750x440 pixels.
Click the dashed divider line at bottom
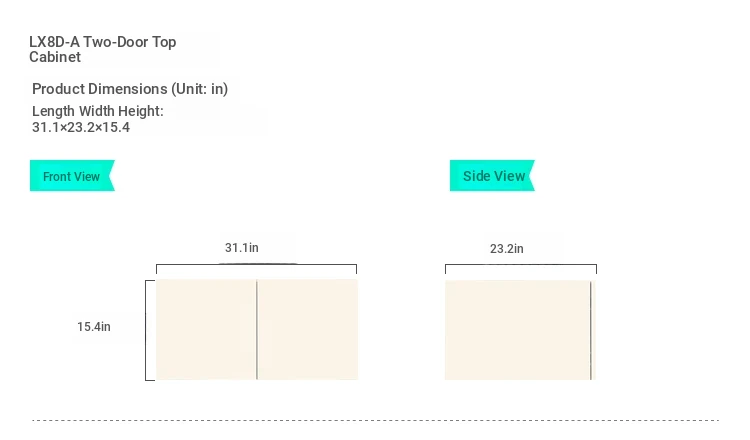(375, 420)
